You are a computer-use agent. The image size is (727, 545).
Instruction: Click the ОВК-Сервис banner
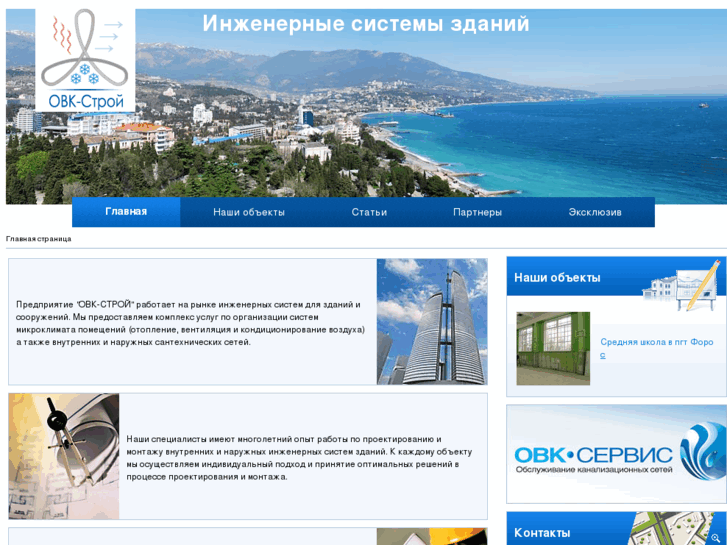(616, 454)
